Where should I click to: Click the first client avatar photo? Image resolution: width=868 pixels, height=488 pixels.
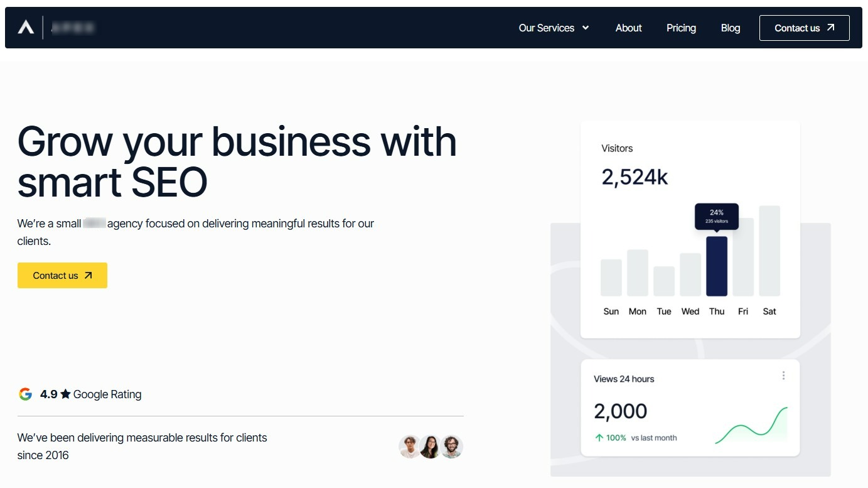click(x=410, y=447)
